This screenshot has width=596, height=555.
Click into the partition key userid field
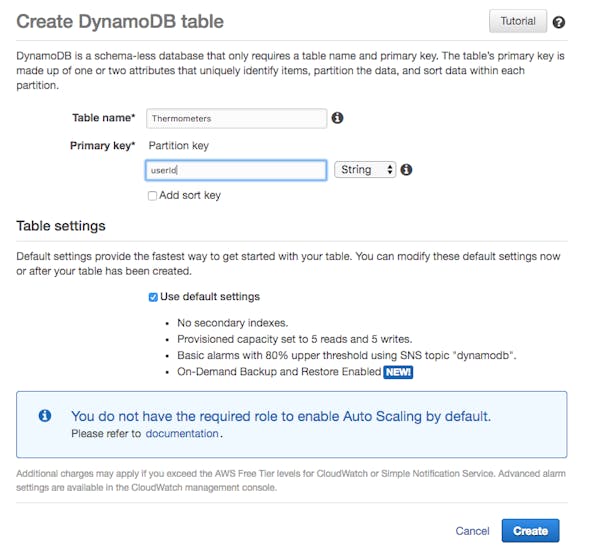pyautogui.click(x=236, y=170)
